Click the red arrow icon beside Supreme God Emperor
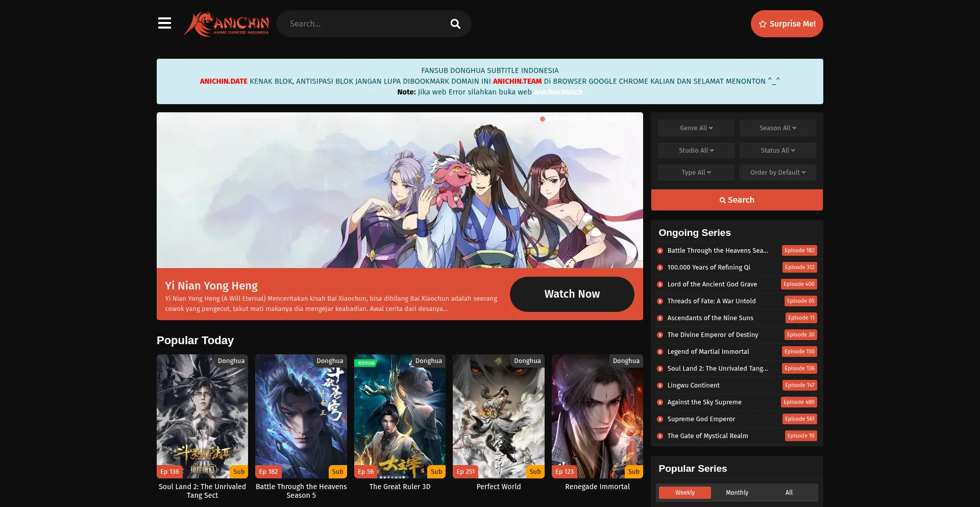The height and width of the screenshot is (507, 980). [660, 419]
